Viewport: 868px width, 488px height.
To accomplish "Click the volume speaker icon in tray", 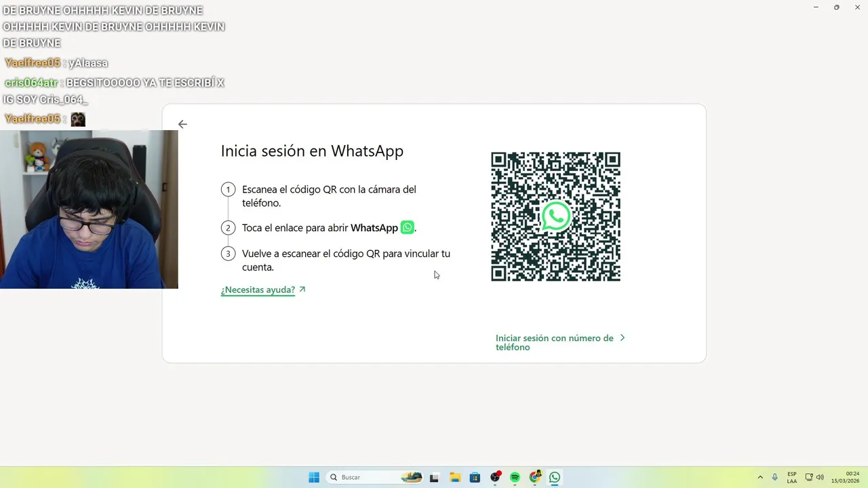I will (x=820, y=477).
